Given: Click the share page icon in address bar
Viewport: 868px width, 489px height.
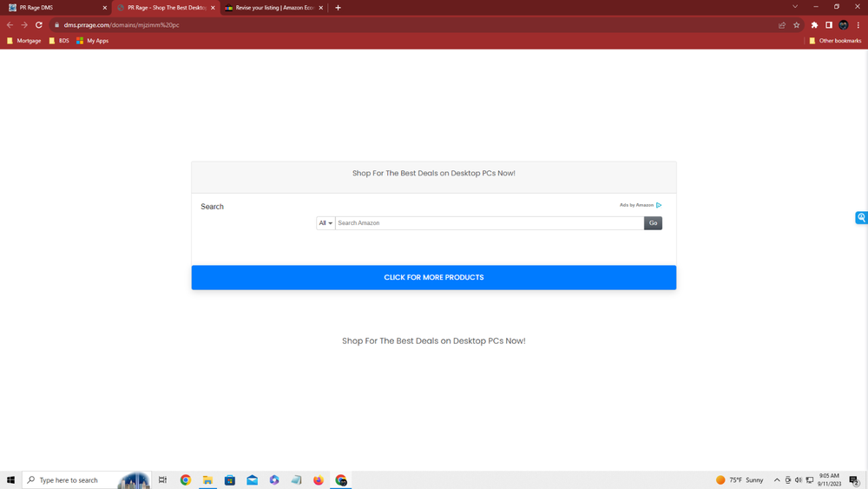Looking at the screenshot, I should (782, 25).
